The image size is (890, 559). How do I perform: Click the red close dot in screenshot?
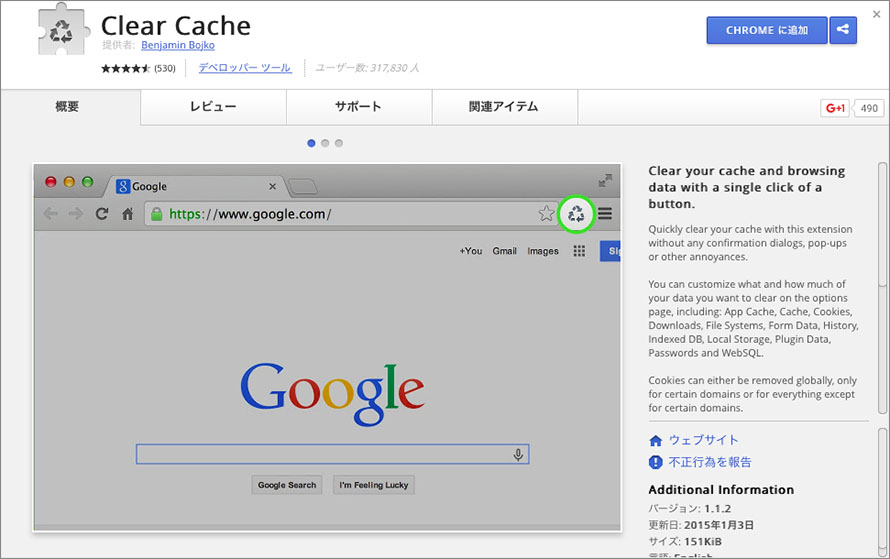tap(51, 182)
